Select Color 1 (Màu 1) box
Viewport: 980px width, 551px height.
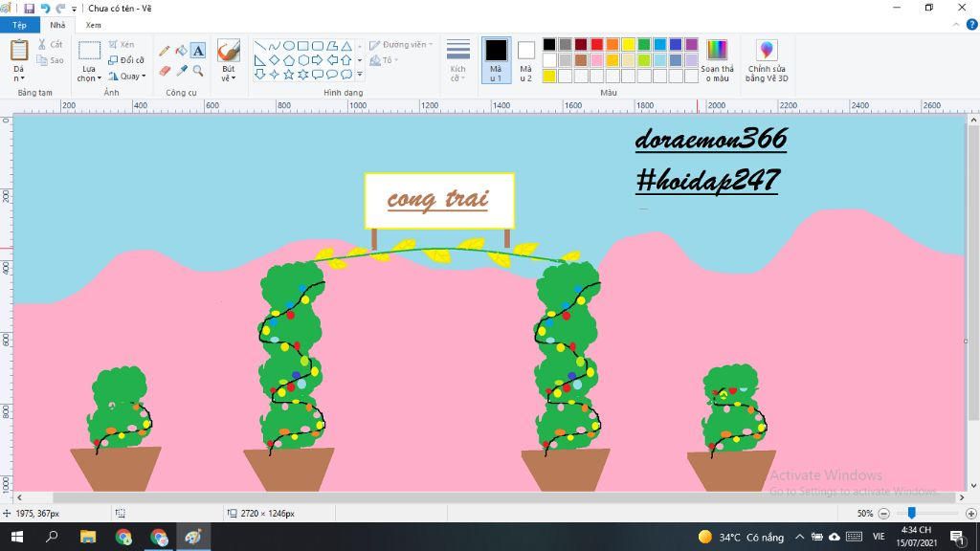coord(497,60)
